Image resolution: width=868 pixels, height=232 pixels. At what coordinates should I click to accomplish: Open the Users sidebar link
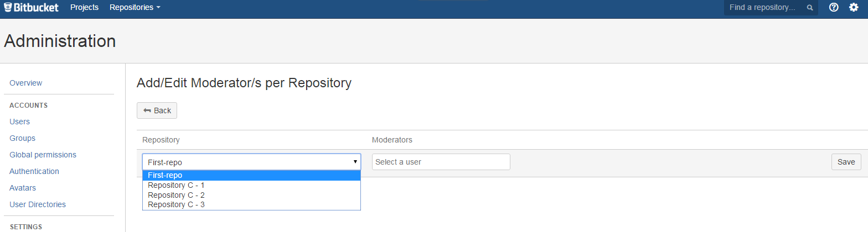(20, 122)
